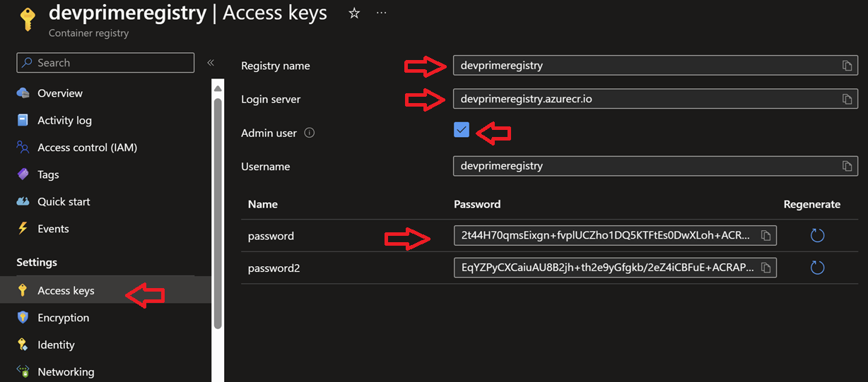This screenshot has width=868, height=382.
Task: Click the 'Container registry' subtitle
Action: pos(88,33)
